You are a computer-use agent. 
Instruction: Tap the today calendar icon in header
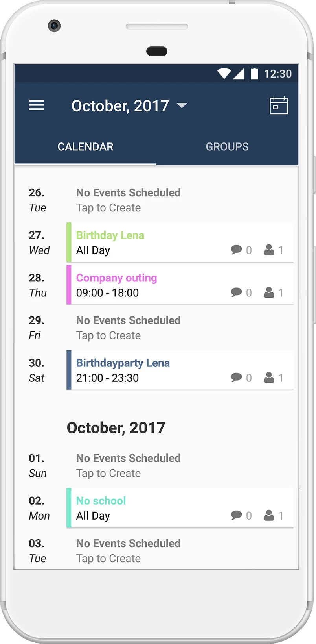click(x=279, y=105)
